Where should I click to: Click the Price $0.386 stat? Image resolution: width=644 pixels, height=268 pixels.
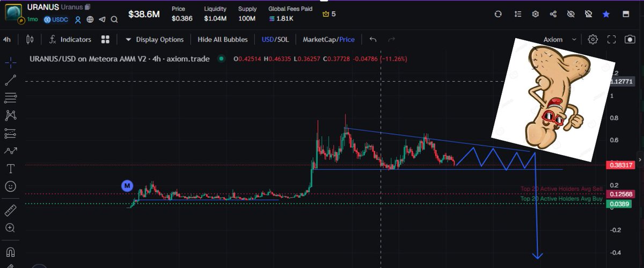click(x=181, y=14)
